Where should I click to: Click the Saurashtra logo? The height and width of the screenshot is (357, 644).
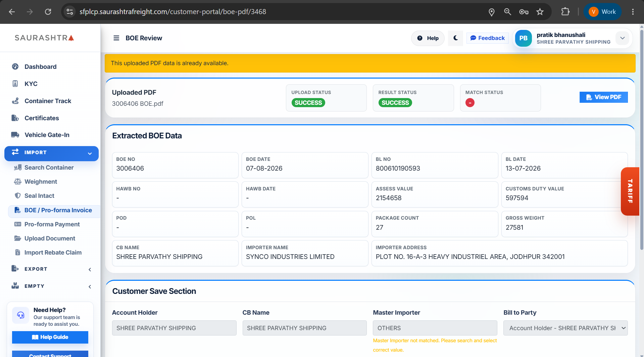tap(44, 38)
